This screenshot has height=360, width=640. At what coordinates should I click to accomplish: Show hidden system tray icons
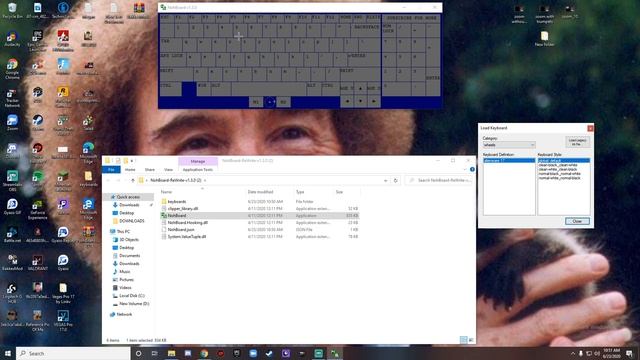pyautogui.click(x=572, y=353)
